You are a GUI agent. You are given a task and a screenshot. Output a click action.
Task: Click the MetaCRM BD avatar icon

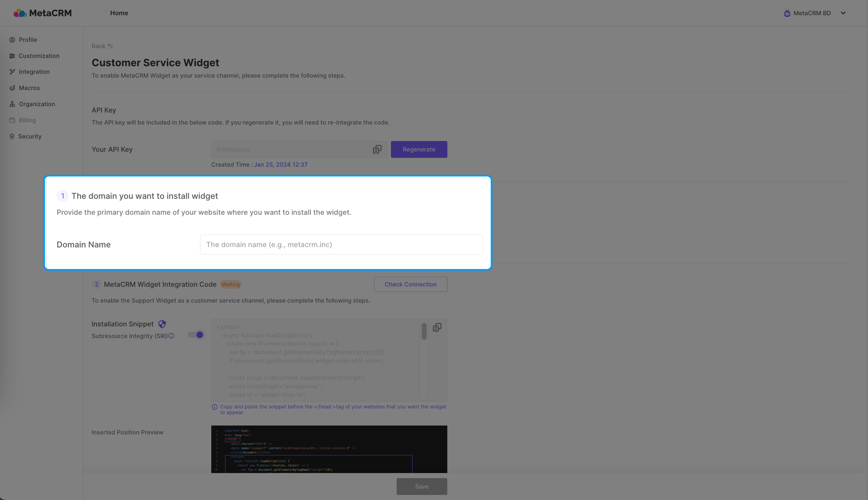787,13
